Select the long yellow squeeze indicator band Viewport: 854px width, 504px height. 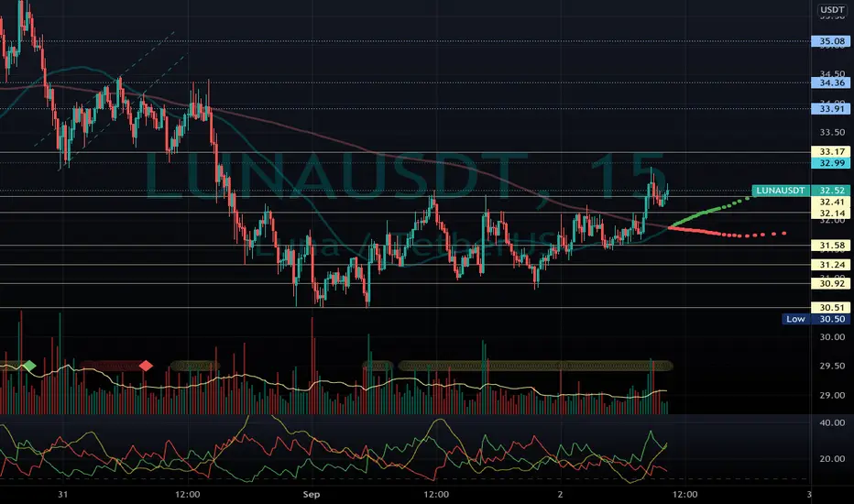coord(536,366)
